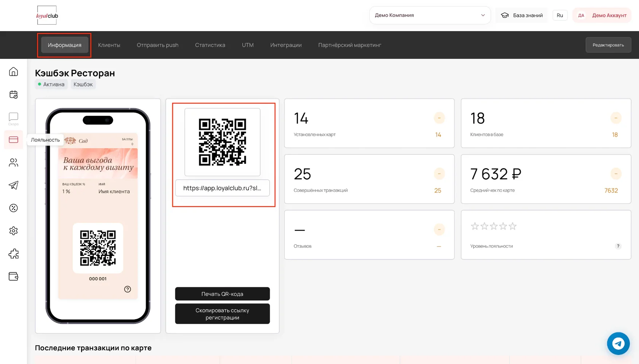Click the puzzle integrations sidebar icon

(13, 253)
